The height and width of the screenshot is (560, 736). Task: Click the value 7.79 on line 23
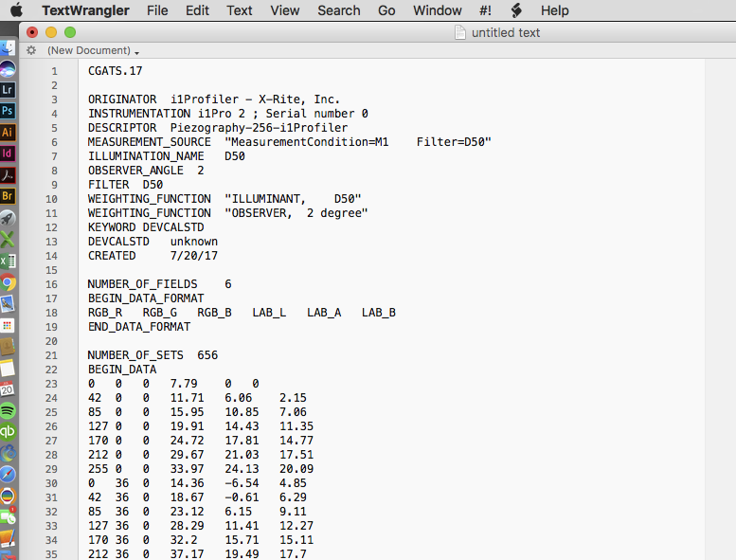click(184, 384)
